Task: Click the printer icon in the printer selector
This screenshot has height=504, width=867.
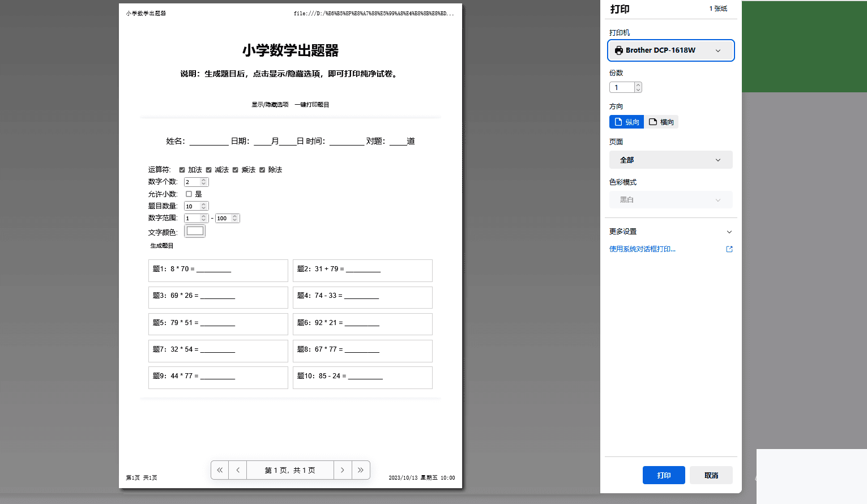Action: 618,50
